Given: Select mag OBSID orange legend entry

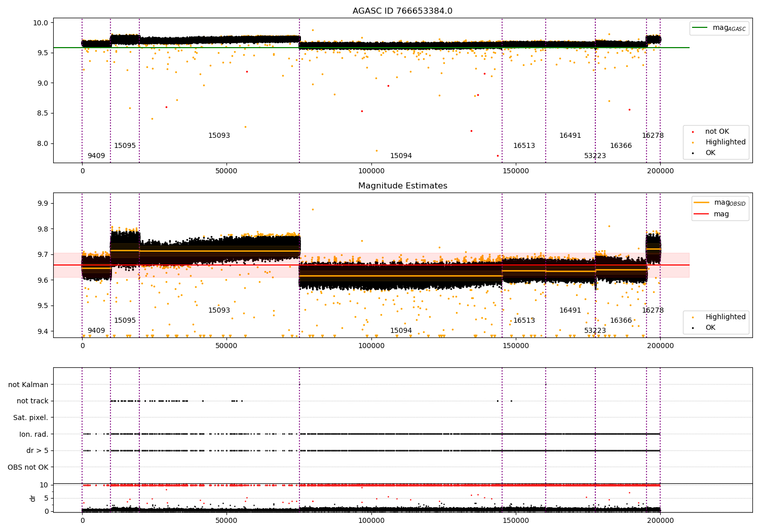Looking at the screenshot, I should pos(720,203).
